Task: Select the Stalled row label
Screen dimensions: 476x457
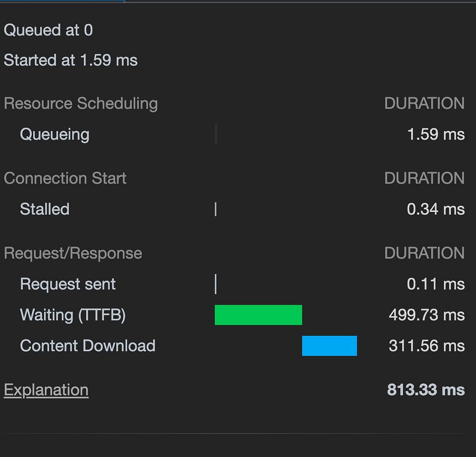Action: pos(45,209)
